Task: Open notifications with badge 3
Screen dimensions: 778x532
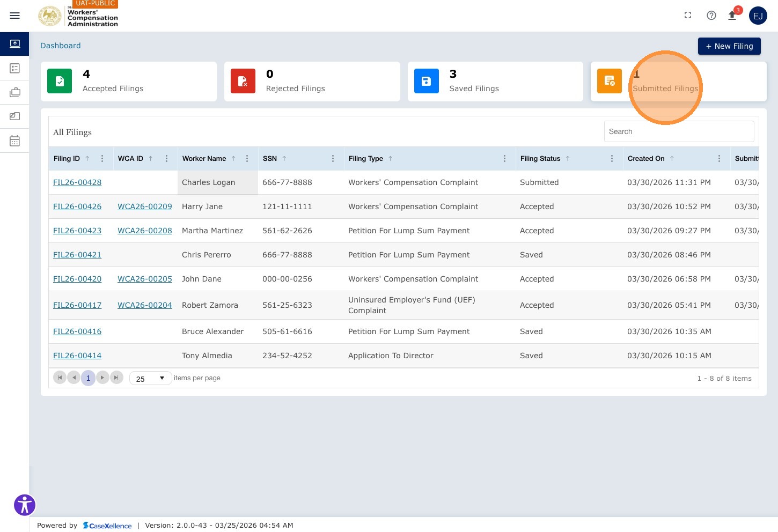Action: click(x=733, y=14)
